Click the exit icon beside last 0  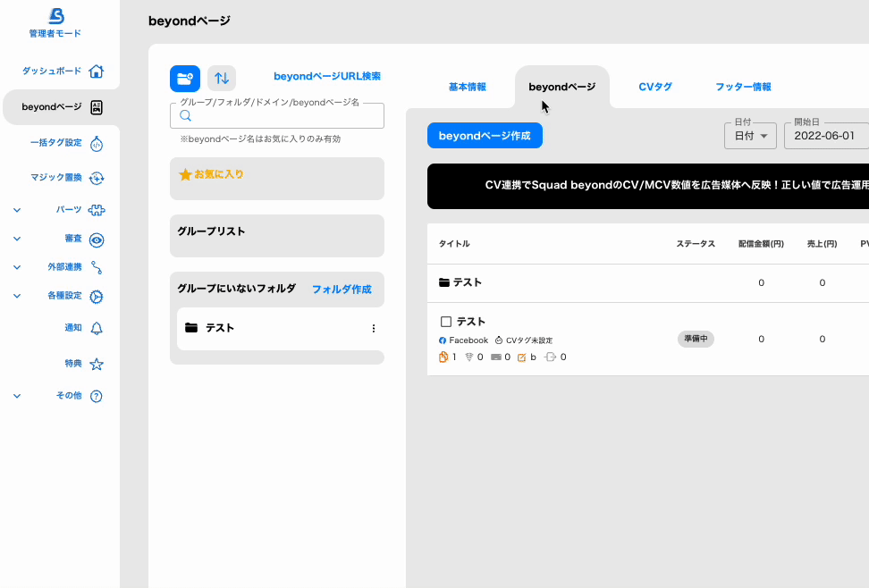pos(551,357)
